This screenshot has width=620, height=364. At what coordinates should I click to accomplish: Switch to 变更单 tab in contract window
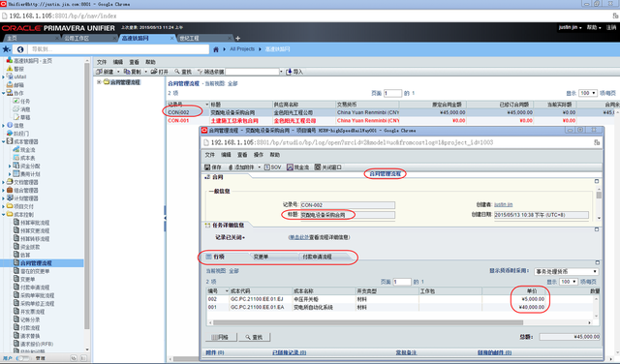261,257
